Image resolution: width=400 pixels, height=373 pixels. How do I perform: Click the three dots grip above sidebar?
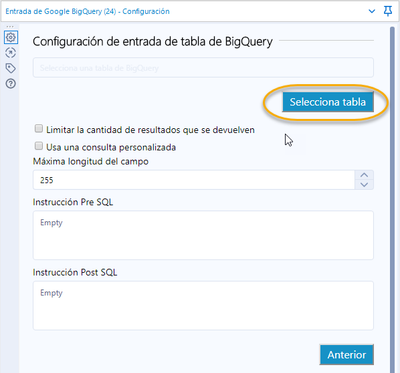[x=10, y=26]
